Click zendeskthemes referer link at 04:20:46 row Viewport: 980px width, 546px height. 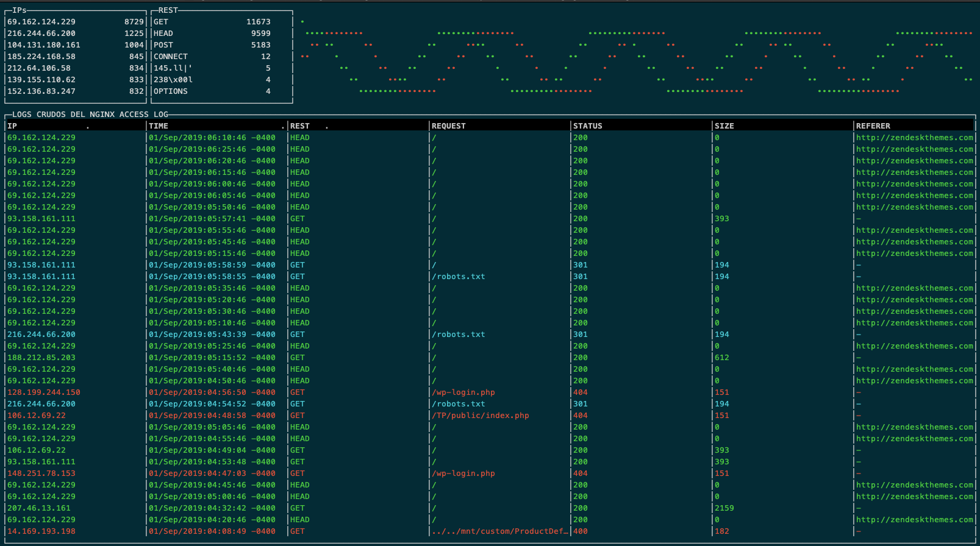[x=915, y=519]
